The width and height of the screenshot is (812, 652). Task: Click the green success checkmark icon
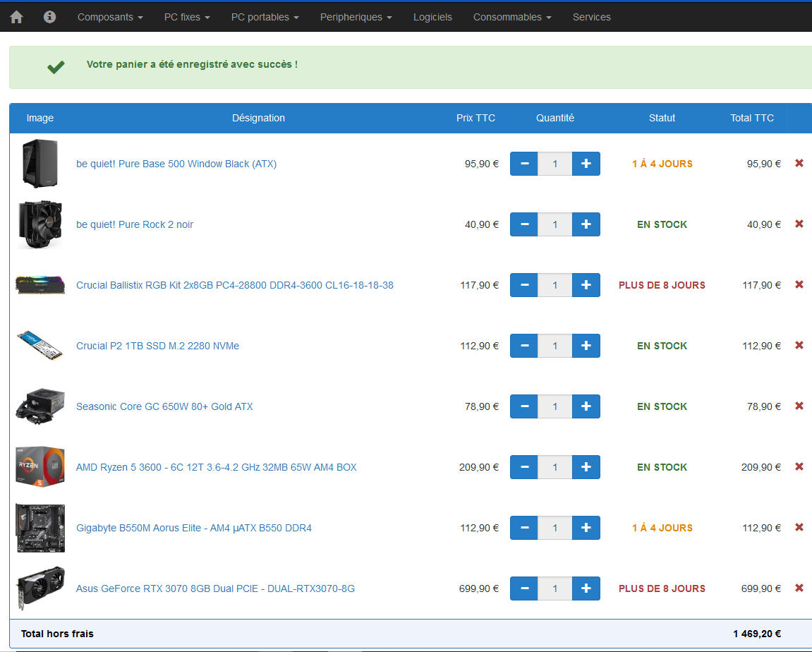coord(56,67)
